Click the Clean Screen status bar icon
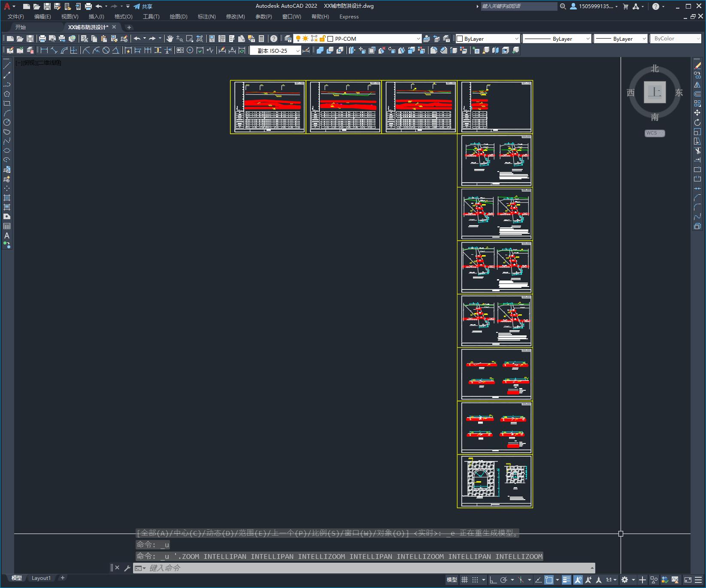This screenshot has width=706, height=588. point(688,580)
